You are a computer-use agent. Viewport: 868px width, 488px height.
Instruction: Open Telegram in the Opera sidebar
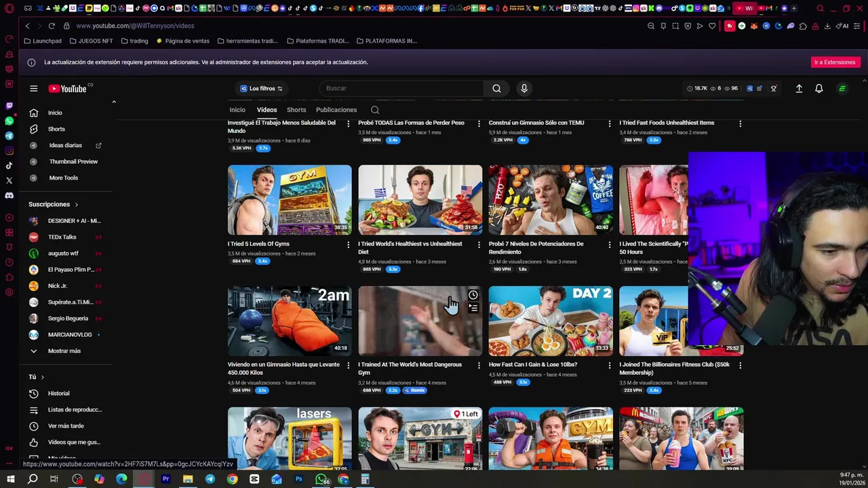(x=9, y=136)
